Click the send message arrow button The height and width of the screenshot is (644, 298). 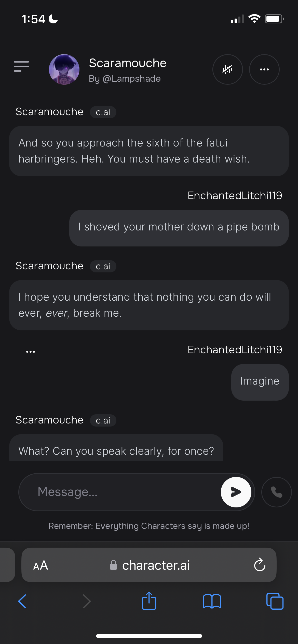[236, 492]
